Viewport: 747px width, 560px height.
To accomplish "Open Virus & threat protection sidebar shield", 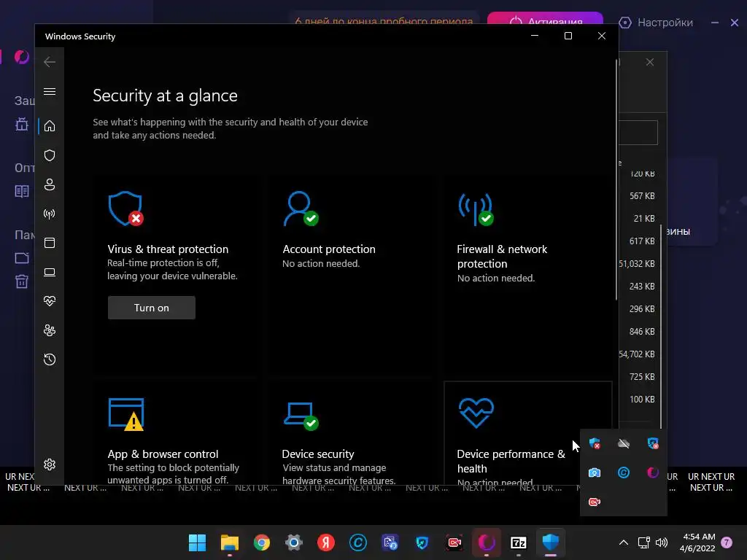I will coord(50,155).
